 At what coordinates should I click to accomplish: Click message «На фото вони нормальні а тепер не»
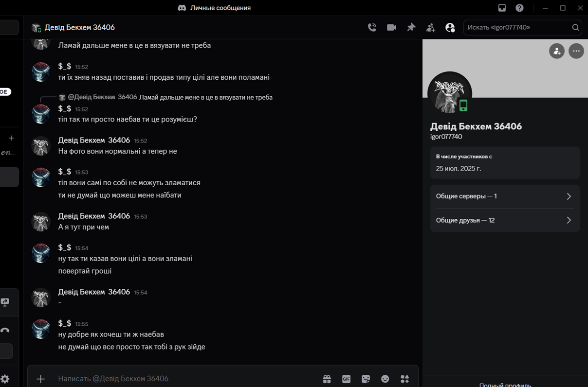[x=118, y=151]
